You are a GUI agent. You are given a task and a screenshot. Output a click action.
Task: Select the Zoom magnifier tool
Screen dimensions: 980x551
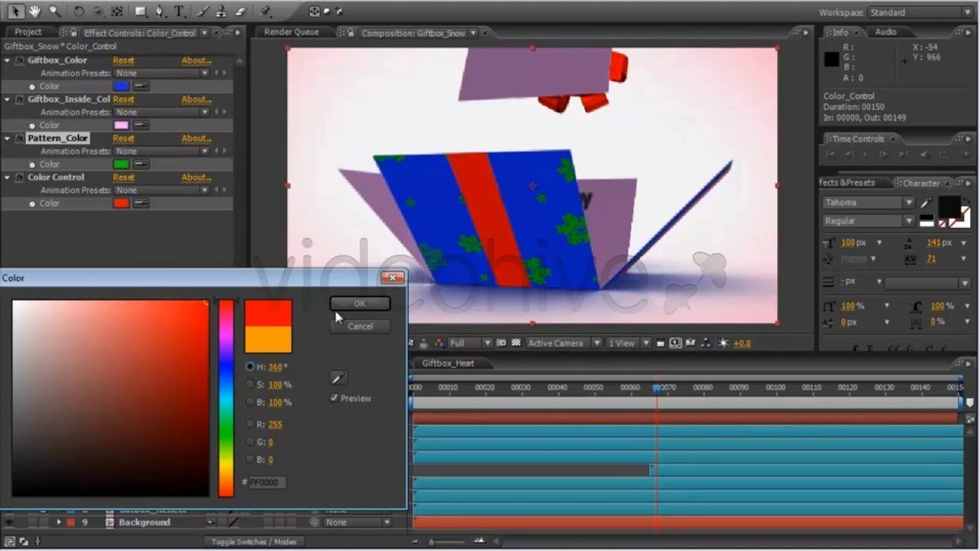pyautogui.click(x=54, y=11)
